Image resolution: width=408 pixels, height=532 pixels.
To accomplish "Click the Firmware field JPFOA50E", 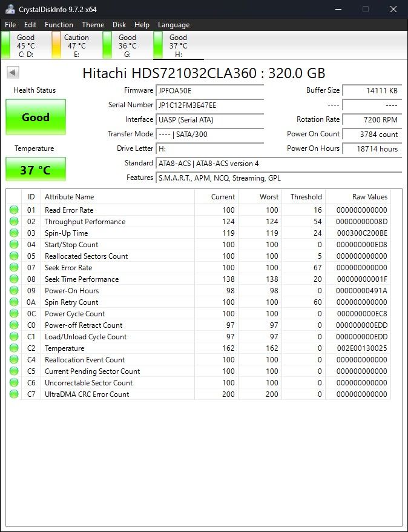I will click(210, 91).
